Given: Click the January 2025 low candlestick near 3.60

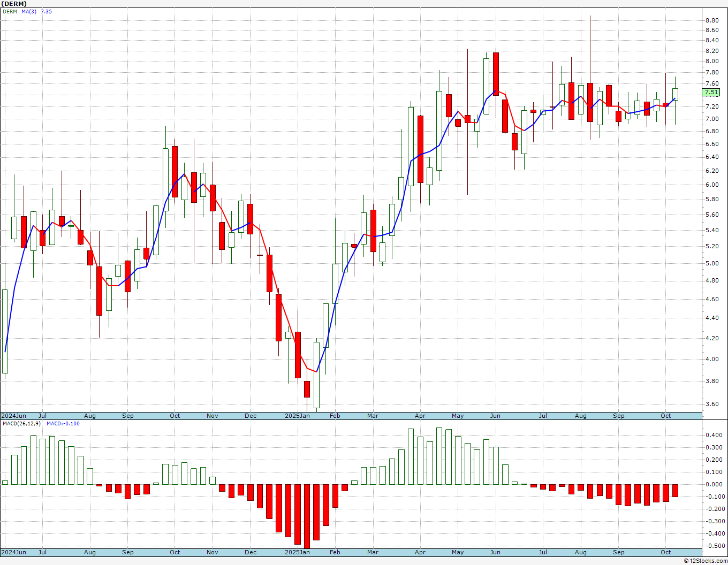Looking at the screenshot, I should click(316, 375).
